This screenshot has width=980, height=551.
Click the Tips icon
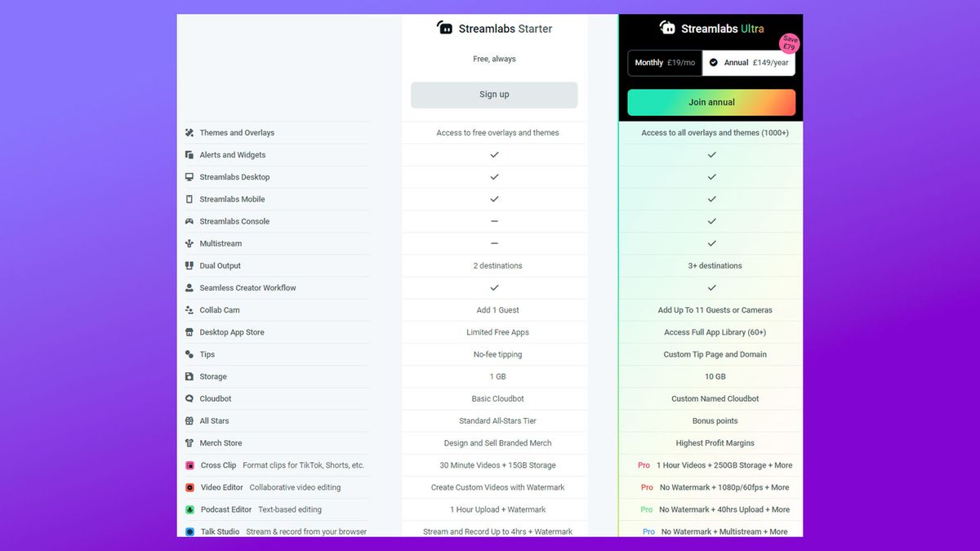190,354
